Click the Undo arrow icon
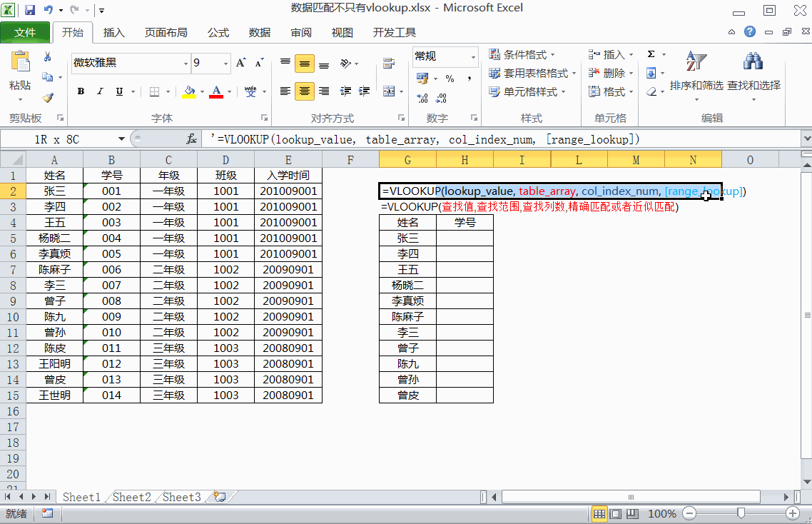Viewport: 812px width, 524px height. (48, 9)
